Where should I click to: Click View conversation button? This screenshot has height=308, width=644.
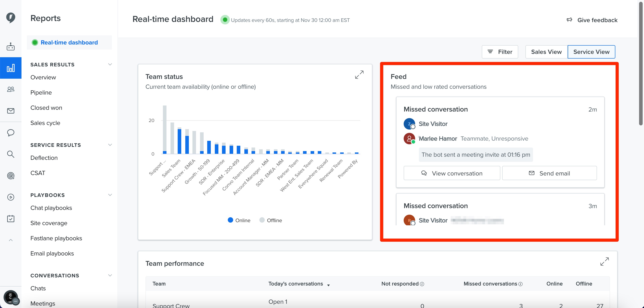point(452,173)
